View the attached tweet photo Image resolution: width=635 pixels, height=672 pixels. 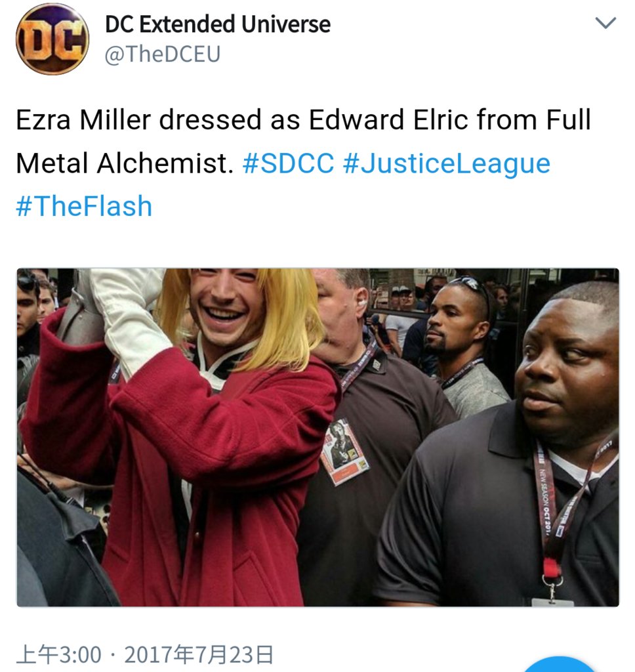point(318,437)
